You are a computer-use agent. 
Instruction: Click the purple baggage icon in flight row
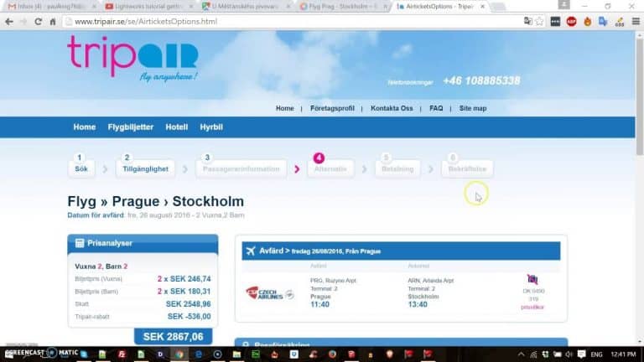(x=532, y=280)
